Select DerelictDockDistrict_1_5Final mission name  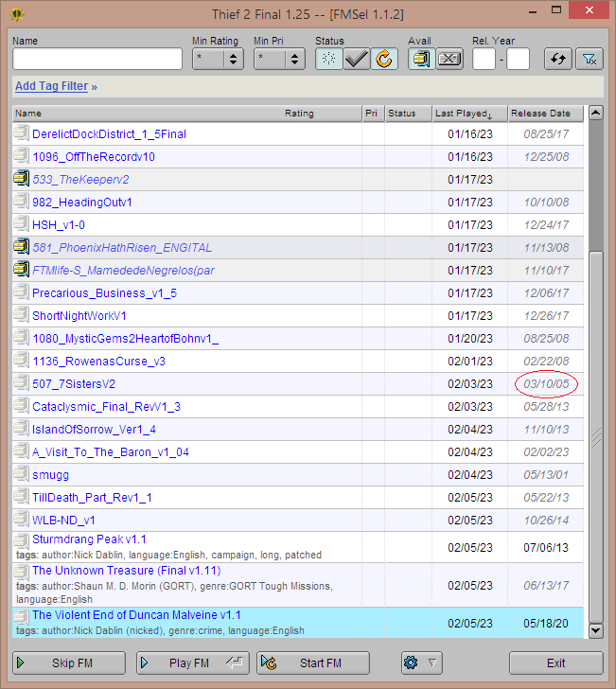point(110,134)
